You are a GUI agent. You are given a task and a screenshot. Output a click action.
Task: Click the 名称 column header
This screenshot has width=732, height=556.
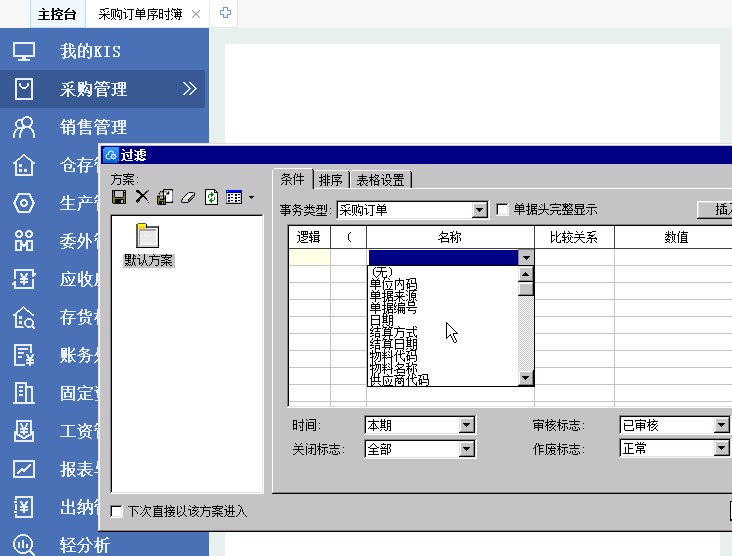[450, 237]
